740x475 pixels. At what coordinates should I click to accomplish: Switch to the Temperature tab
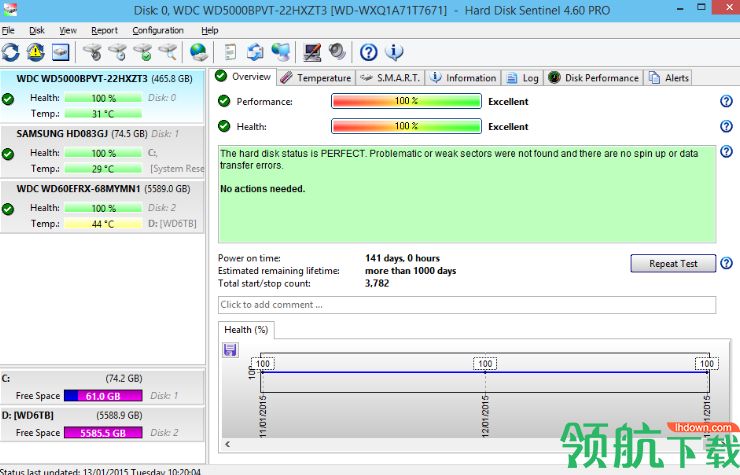(316, 78)
